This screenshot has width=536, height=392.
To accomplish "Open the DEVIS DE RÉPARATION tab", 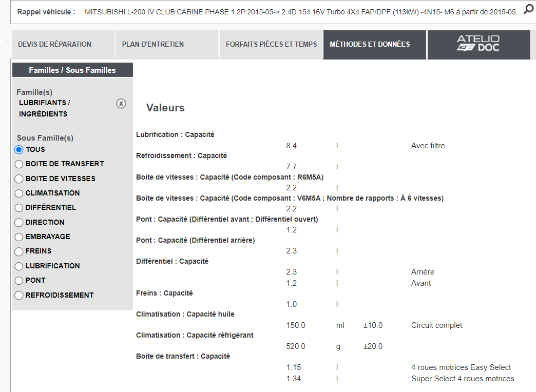I will tap(63, 45).
